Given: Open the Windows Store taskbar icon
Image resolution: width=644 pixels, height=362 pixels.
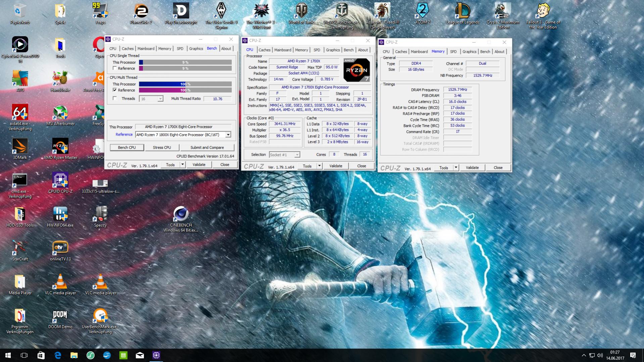Looking at the screenshot, I should tap(41, 355).
